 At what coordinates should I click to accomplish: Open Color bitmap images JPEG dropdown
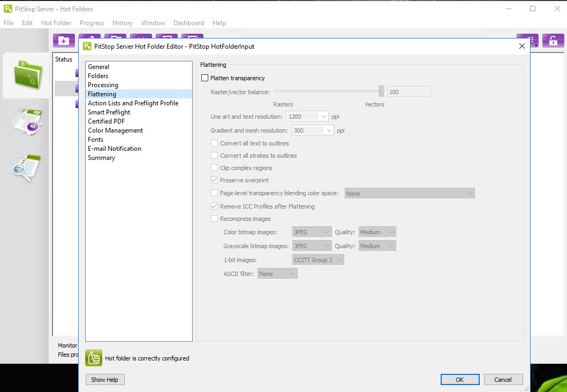coord(312,232)
